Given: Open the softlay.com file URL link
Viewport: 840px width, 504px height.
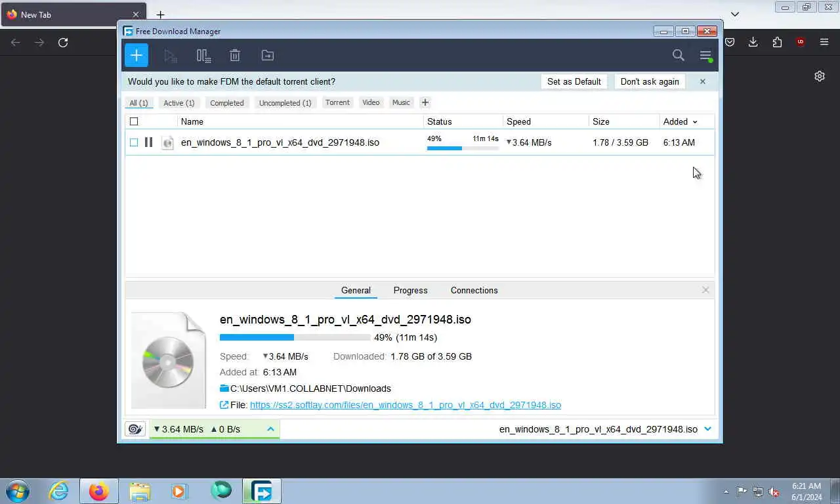Looking at the screenshot, I should pyautogui.click(x=406, y=405).
